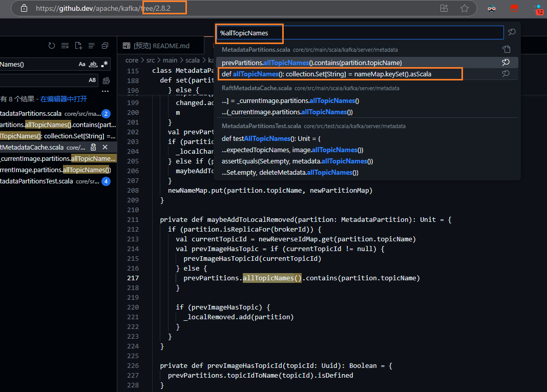Refresh the search results
Screen dimensions: 547x392
[x=52, y=46]
